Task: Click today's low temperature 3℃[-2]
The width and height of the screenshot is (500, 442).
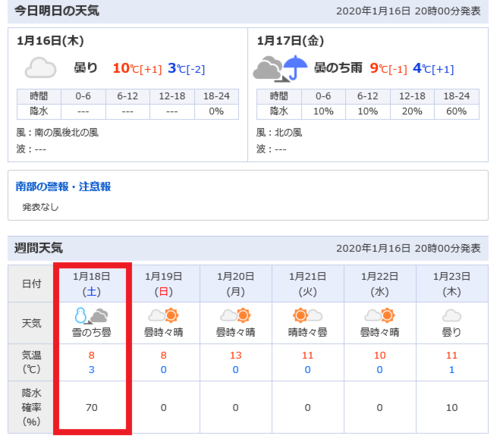Action: click(186, 68)
